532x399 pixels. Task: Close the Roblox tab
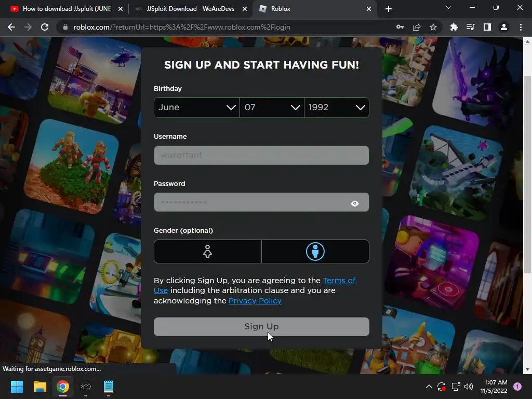pos(369,9)
